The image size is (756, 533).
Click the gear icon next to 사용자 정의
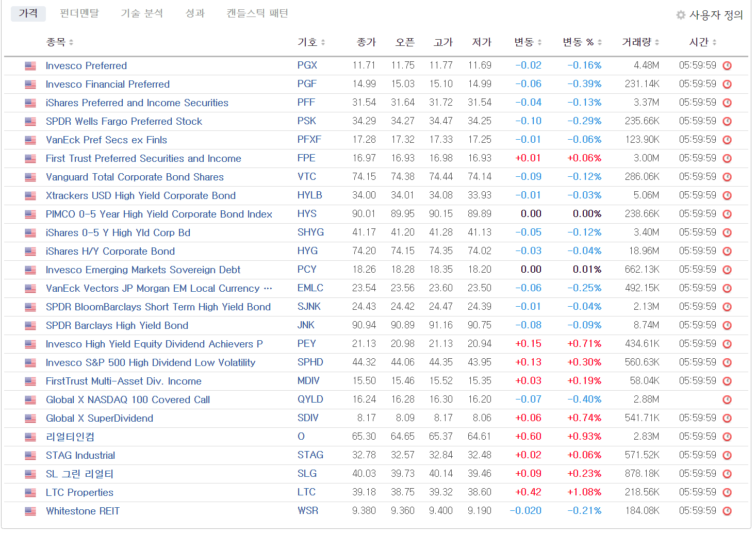pos(681,15)
